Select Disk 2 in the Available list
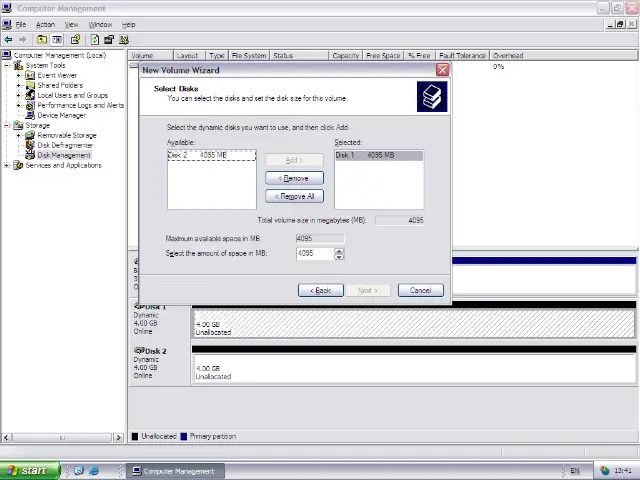 211,155
